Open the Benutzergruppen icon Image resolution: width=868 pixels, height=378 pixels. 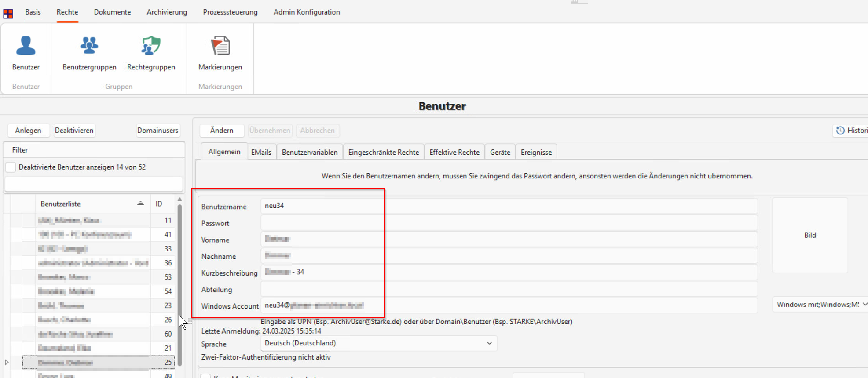click(89, 46)
